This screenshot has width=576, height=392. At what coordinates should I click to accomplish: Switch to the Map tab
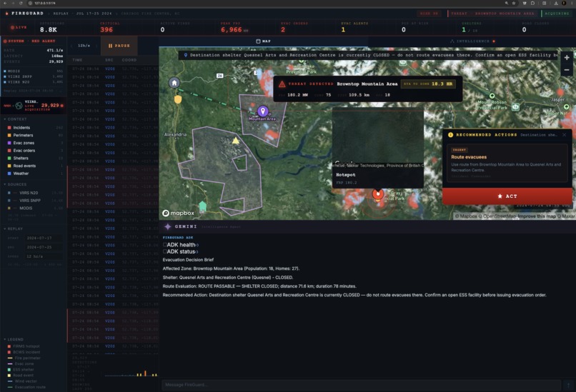point(264,41)
